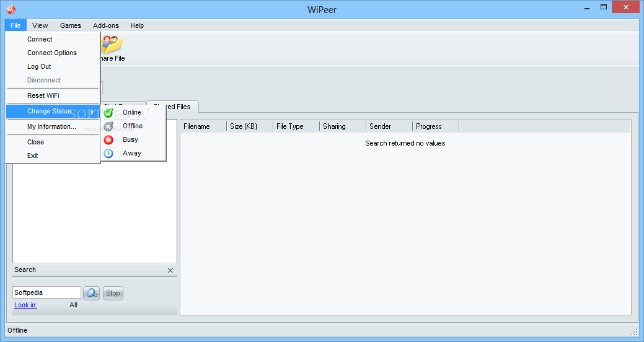Choose Log Out menu entry
Screen dimensions: 644x342
pos(53,66)
